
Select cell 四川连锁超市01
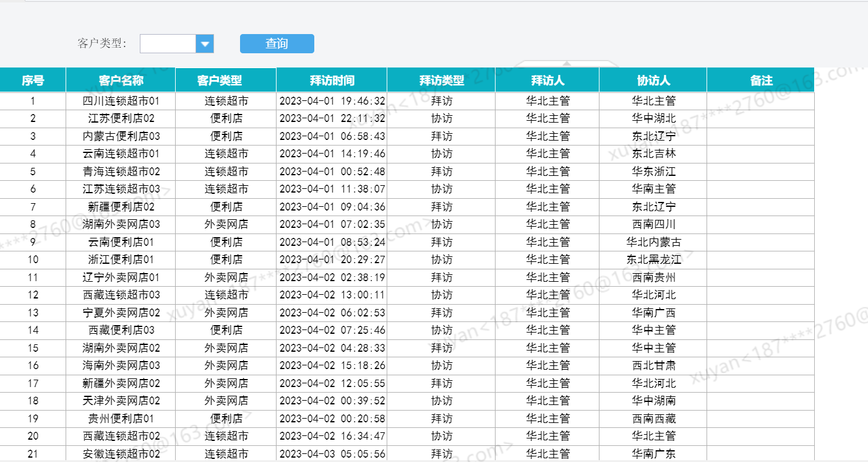click(121, 101)
